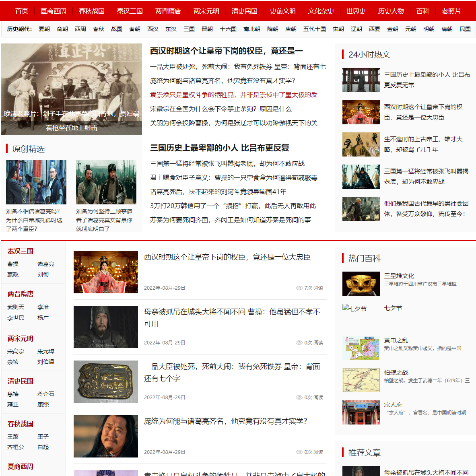Click the eye icon next to 一品大臣被处死 article

tap(299, 397)
